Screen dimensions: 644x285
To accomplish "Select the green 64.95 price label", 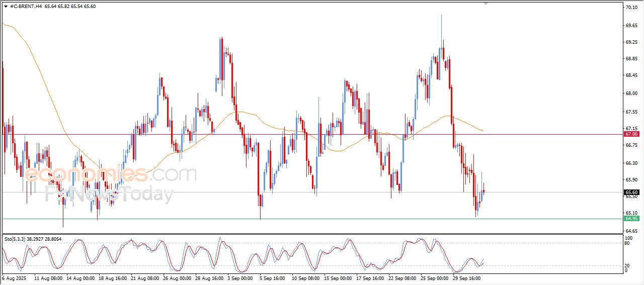I will tap(631, 219).
